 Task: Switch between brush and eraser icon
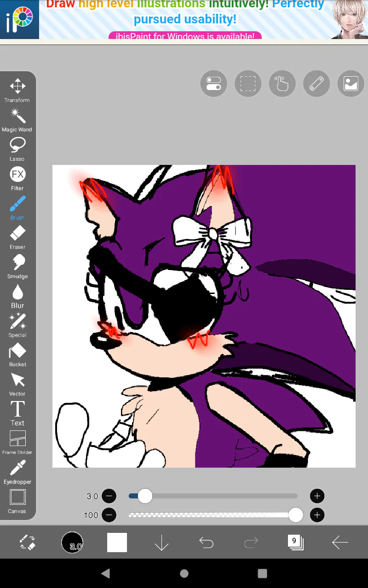(x=28, y=543)
